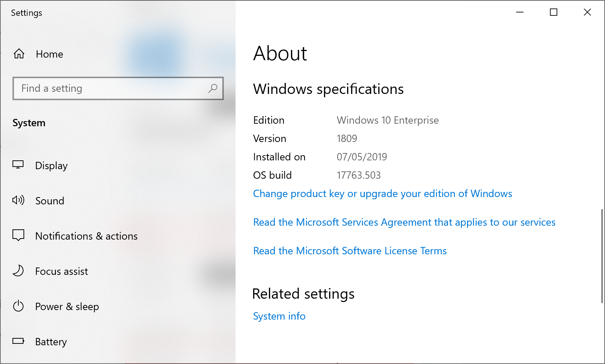605x364 pixels.
Task: Click the Sound speaker icon
Action: point(18,200)
